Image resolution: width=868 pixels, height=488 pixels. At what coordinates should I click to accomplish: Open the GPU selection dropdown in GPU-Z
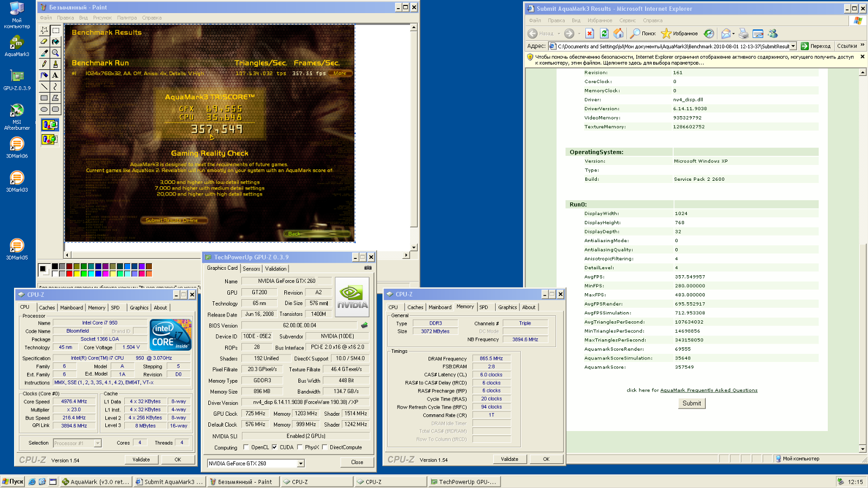tap(301, 464)
